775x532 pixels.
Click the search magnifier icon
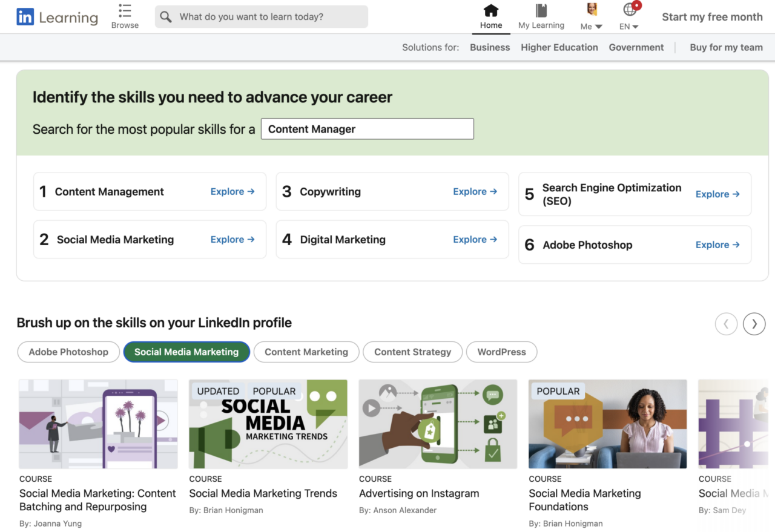click(166, 17)
